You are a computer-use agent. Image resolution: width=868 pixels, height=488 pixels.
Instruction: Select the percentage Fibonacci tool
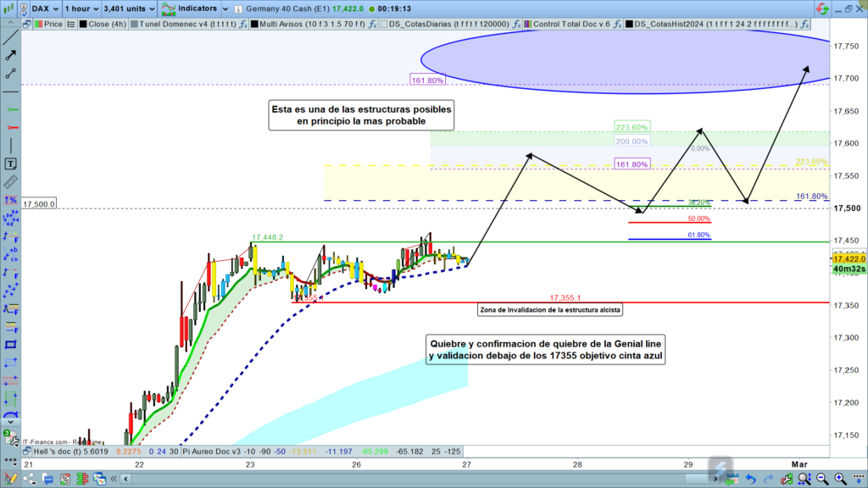tap(10, 200)
